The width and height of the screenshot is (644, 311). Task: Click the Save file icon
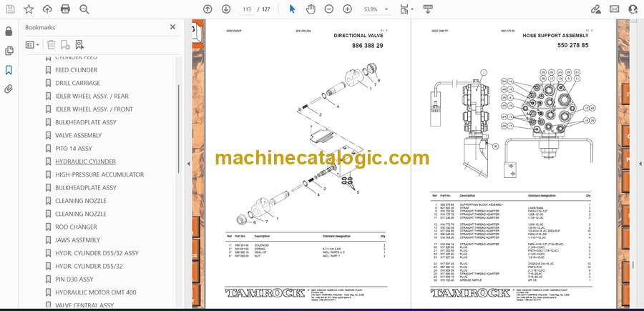point(10,9)
